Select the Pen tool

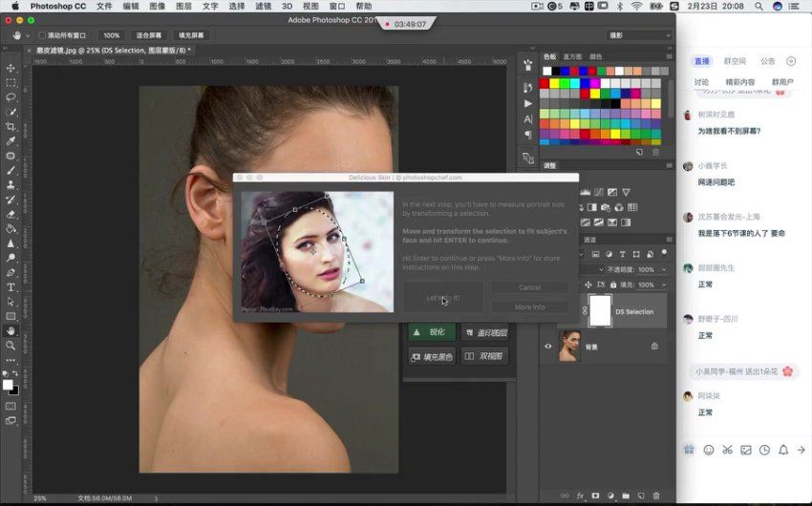[11, 272]
